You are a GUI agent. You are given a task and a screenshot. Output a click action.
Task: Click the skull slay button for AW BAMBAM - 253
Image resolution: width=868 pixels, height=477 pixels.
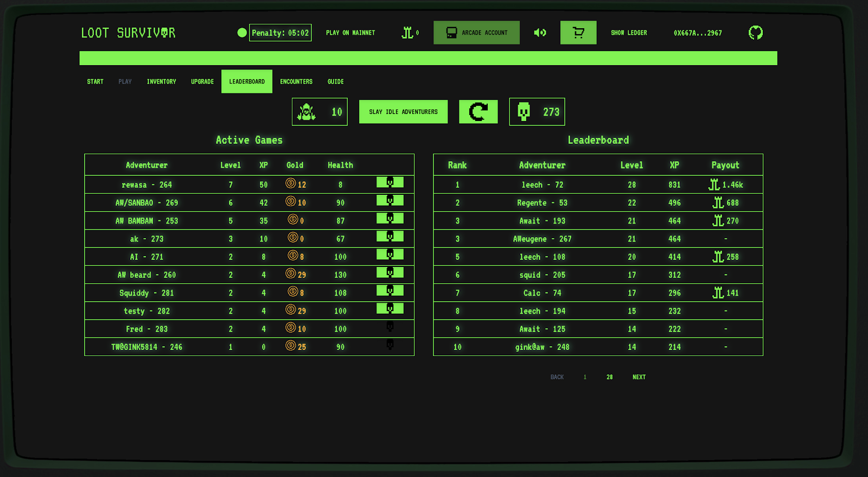pyautogui.click(x=390, y=218)
